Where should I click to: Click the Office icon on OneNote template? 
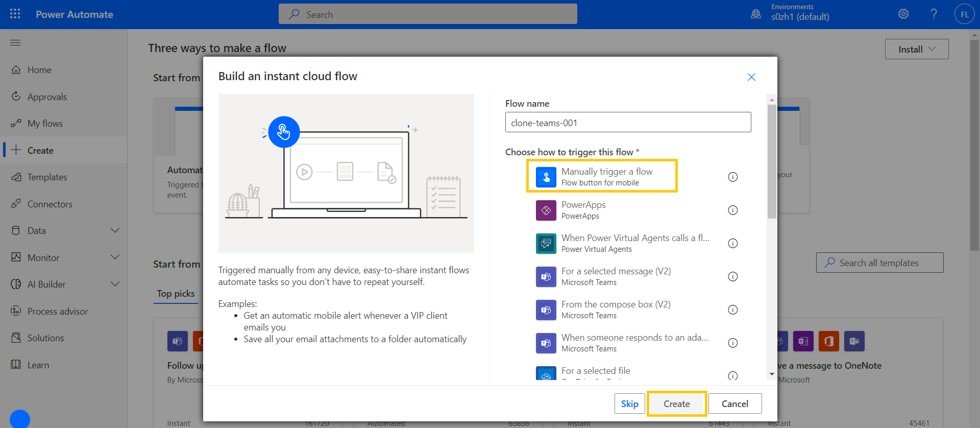(x=828, y=341)
